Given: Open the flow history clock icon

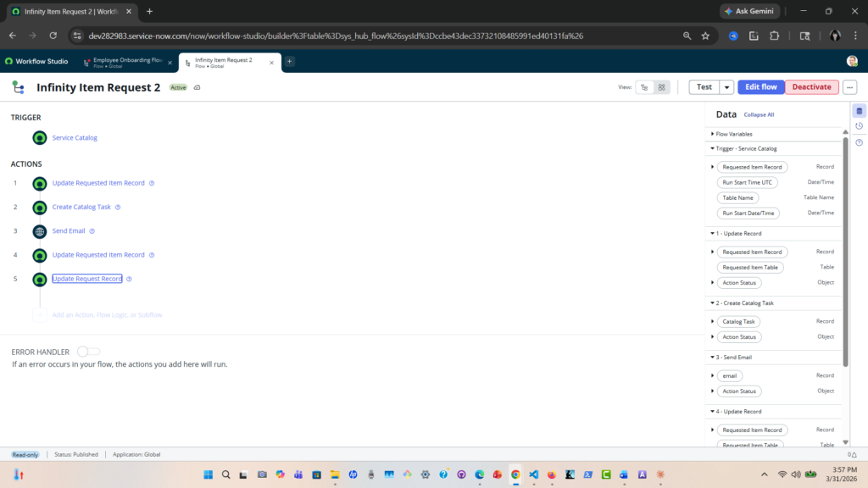Looking at the screenshot, I should point(859,126).
